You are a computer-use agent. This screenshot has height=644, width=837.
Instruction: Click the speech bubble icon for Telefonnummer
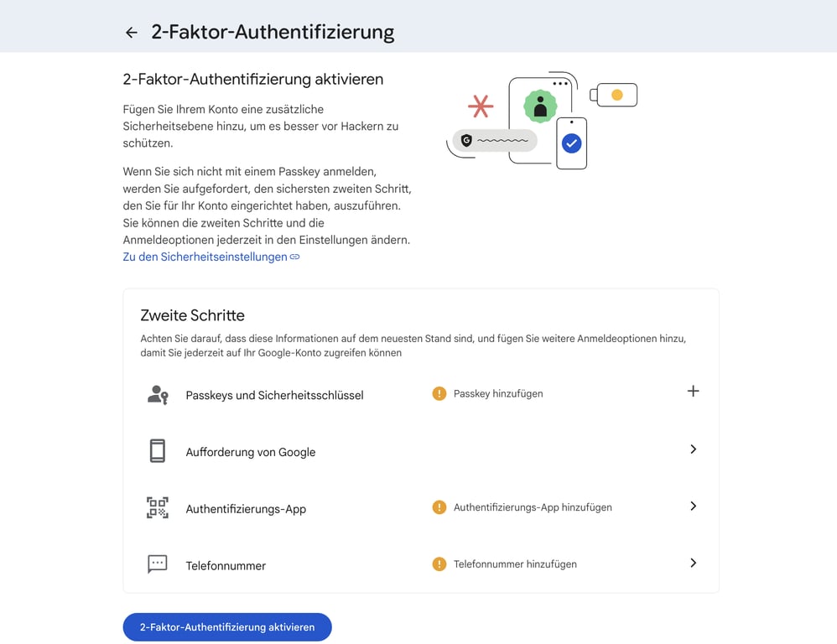[x=157, y=563]
